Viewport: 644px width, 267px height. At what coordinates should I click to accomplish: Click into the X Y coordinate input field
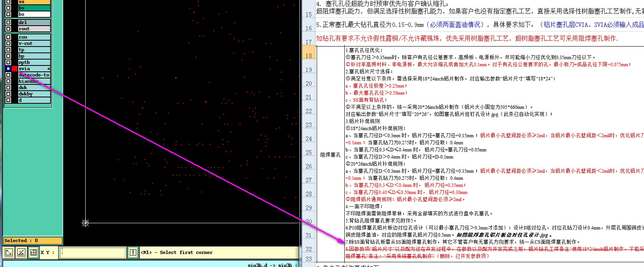pos(92,252)
